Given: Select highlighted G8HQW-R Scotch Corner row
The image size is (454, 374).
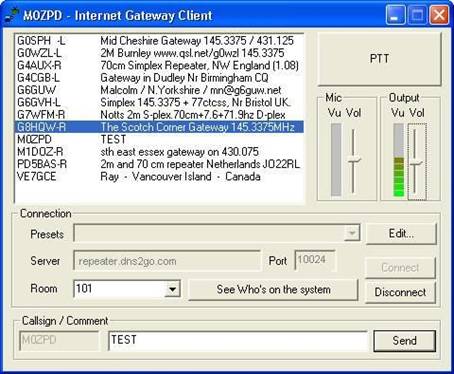Looking at the screenshot, I should click(159, 127).
